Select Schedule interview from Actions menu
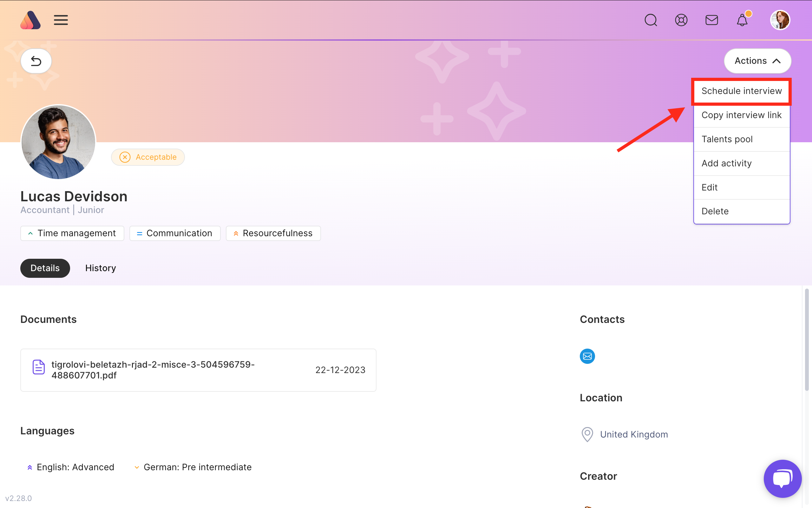 (x=742, y=91)
